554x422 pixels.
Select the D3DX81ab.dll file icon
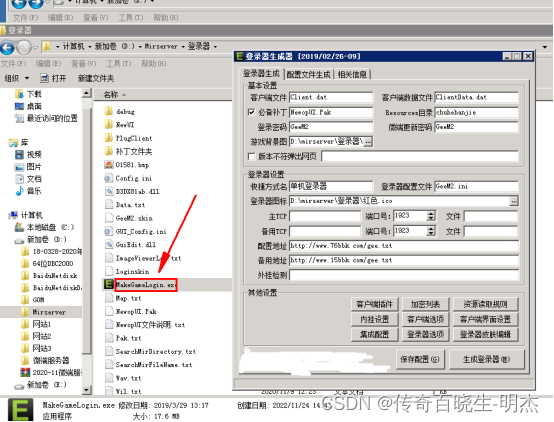(108, 191)
